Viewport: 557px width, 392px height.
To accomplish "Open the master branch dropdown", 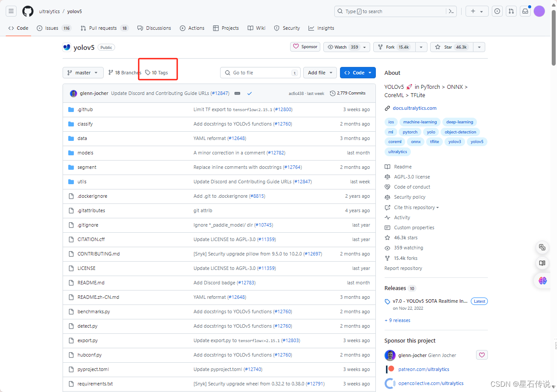I will click(83, 73).
